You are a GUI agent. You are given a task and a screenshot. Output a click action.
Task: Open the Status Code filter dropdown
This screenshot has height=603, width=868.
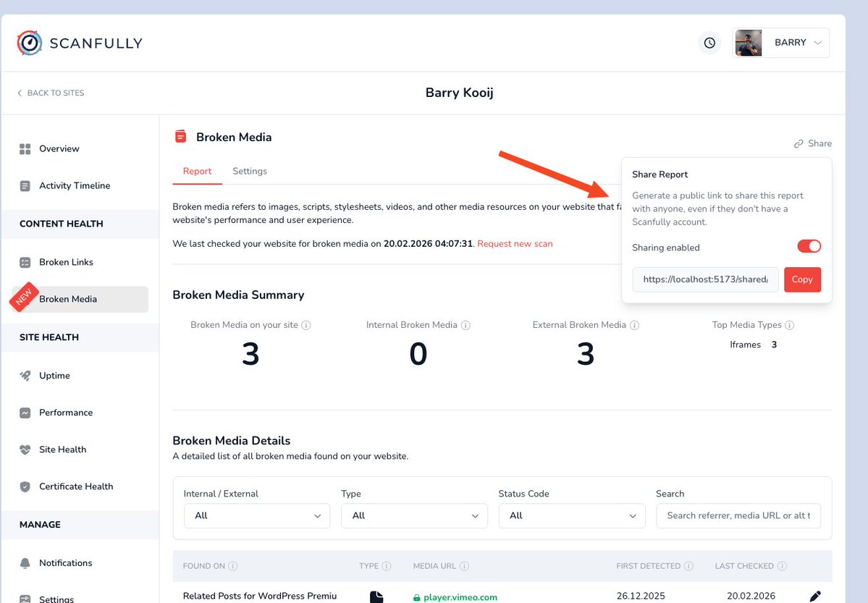point(572,515)
